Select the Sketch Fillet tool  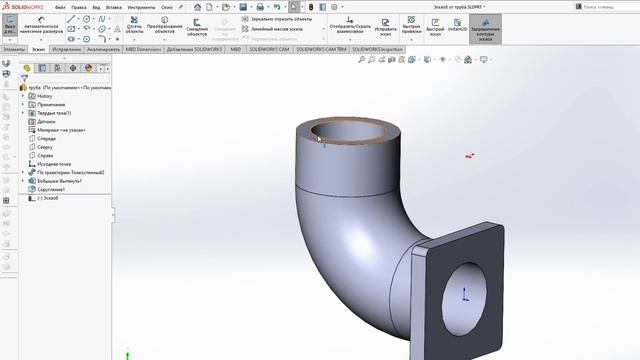click(102, 39)
